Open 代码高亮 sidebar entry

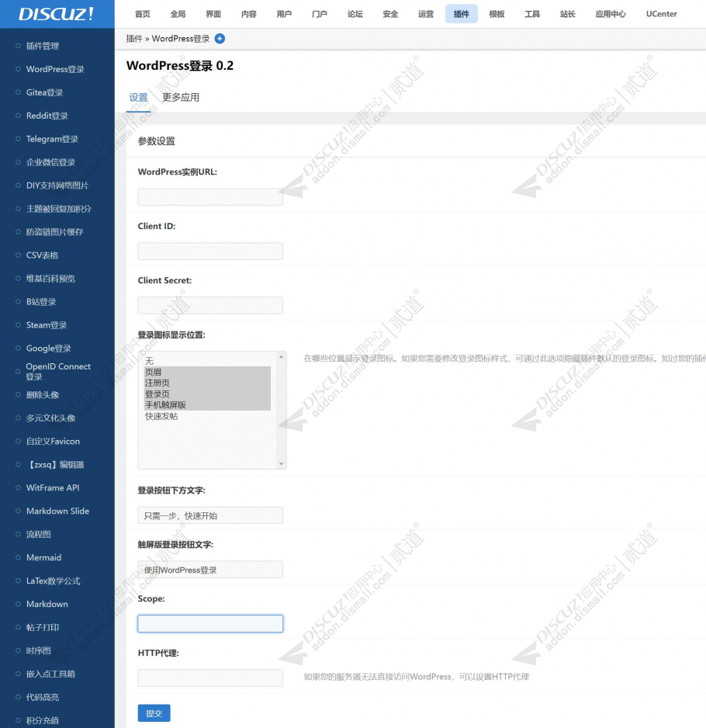tap(43, 697)
